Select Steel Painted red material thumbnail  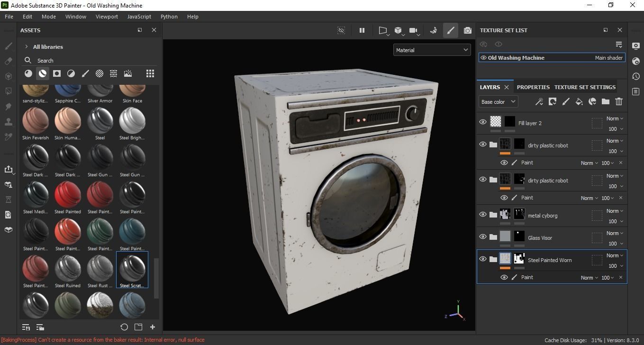coord(68,195)
